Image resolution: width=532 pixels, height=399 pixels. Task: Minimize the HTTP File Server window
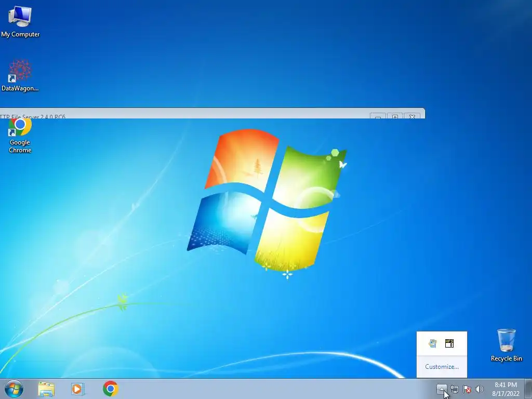click(378, 116)
